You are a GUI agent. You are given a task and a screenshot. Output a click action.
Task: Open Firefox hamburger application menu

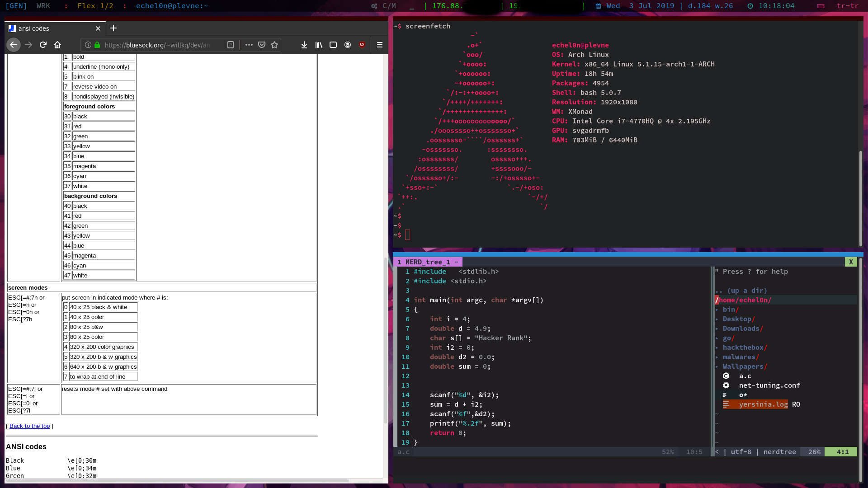coord(380,45)
